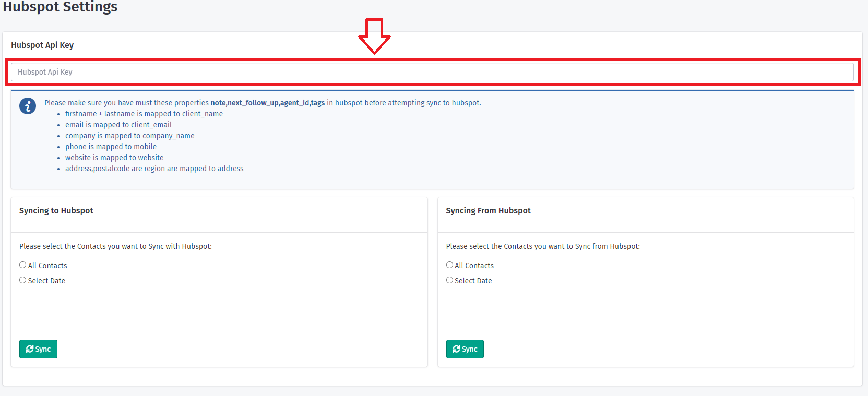This screenshot has width=868, height=396.
Task: Click the Sync button in Syncing to Hubspot
Action: click(38, 349)
